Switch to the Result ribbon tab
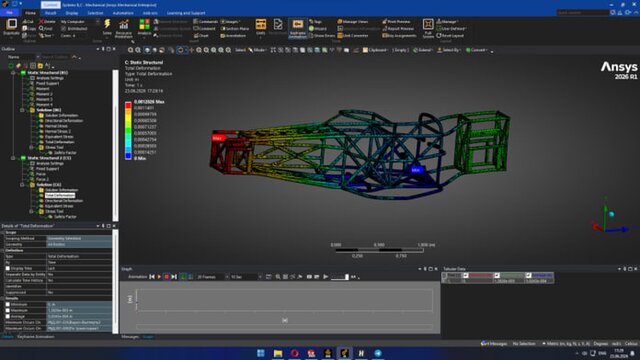The width and height of the screenshot is (640, 360). pos(51,13)
